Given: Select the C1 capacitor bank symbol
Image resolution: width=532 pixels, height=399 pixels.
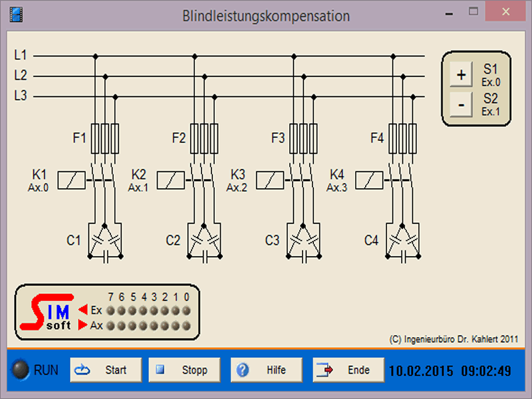Looking at the screenshot, I should coord(105,241).
